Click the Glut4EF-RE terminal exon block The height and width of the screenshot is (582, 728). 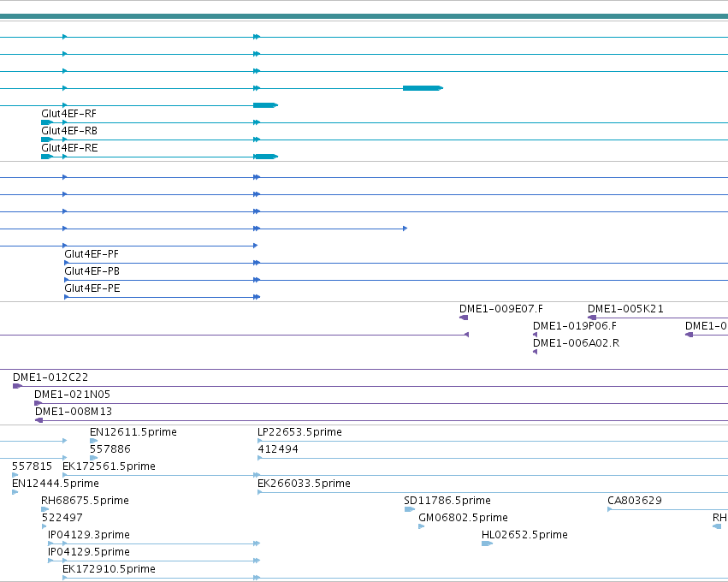coord(265,157)
